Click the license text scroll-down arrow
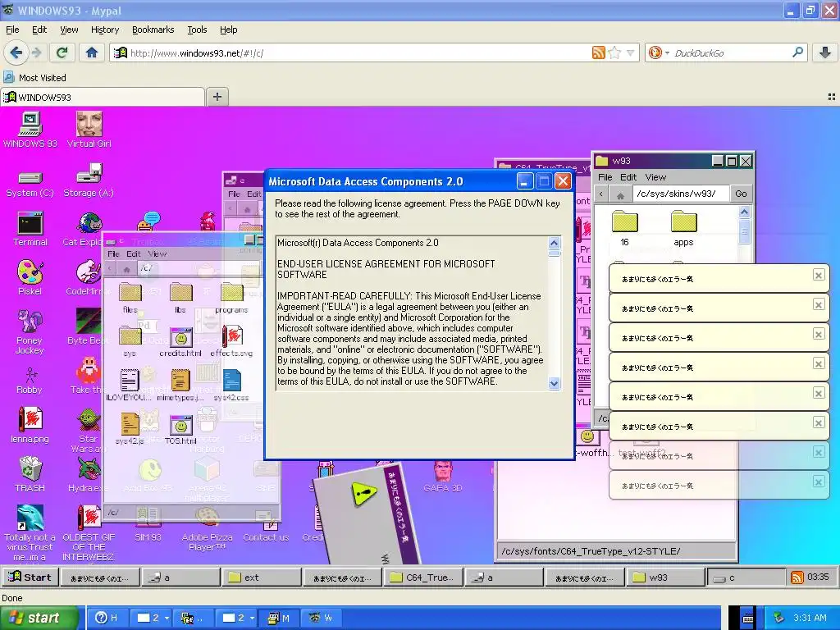The width and height of the screenshot is (840, 630). pyautogui.click(x=554, y=383)
